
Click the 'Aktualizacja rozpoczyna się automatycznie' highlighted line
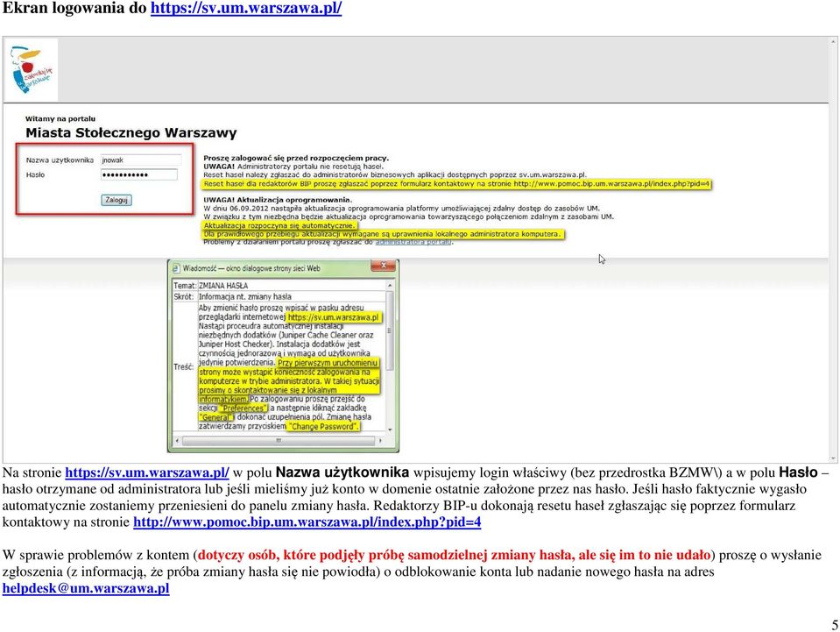pyautogui.click(x=279, y=225)
